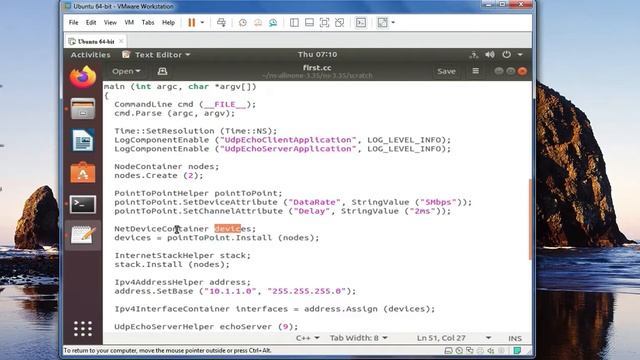Viewport: 640px width, 360px height.
Task: Take a snapshot using the clock icon
Action: [x=242, y=22]
